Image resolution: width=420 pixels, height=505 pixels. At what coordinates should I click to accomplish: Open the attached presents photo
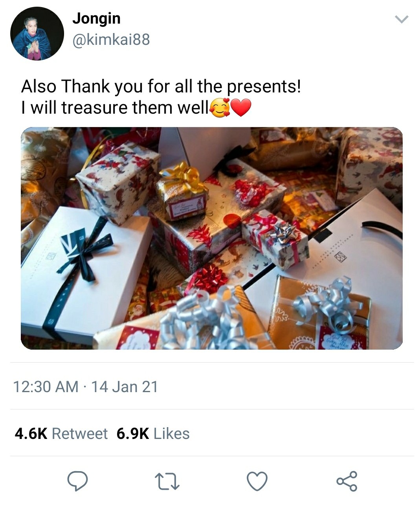click(x=211, y=238)
